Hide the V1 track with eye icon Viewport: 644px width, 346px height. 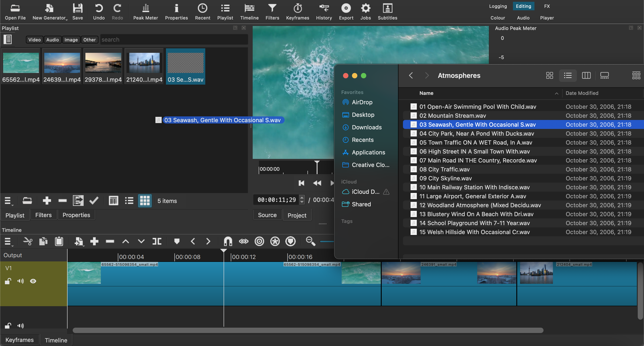point(33,281)
